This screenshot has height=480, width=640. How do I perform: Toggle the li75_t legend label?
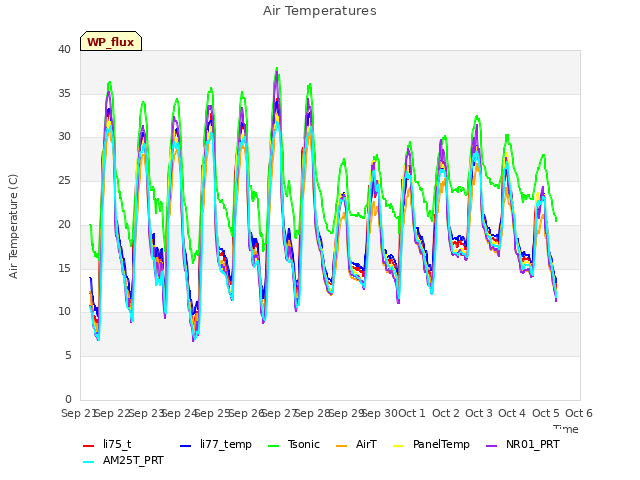tap(117, 444)
